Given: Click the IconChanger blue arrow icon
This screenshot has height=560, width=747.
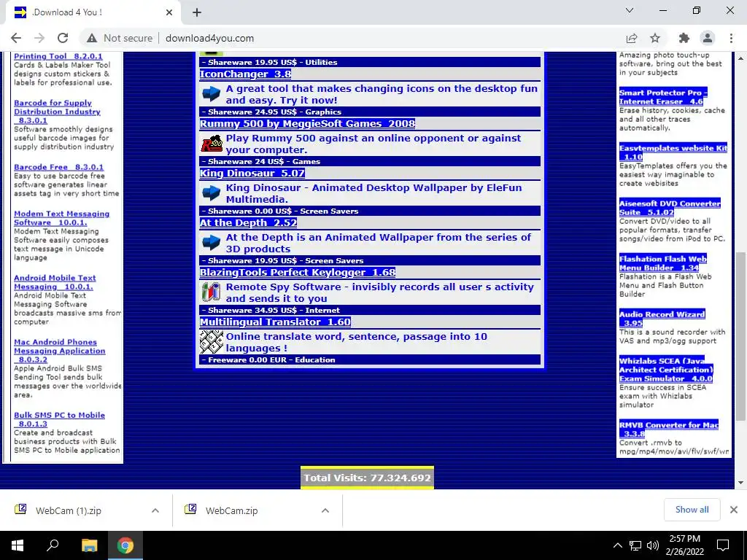Looking at the screenshot, I should tap(211, 93).
